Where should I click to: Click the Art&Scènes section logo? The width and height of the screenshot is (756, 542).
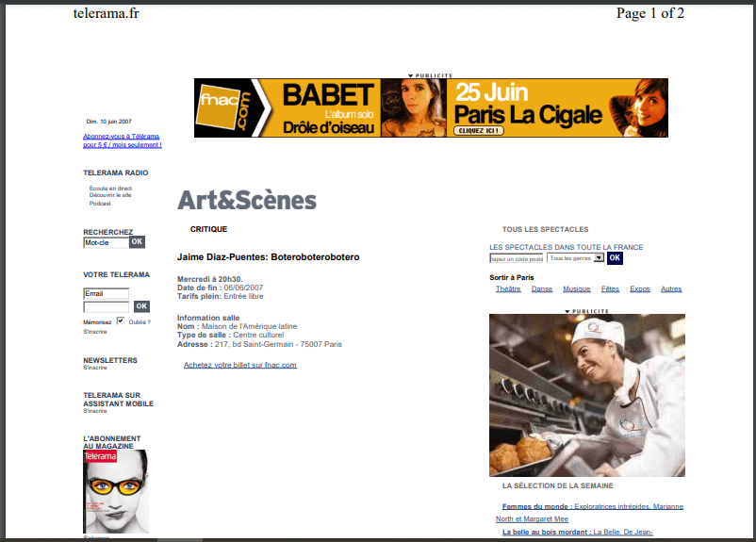click(247, 200)
